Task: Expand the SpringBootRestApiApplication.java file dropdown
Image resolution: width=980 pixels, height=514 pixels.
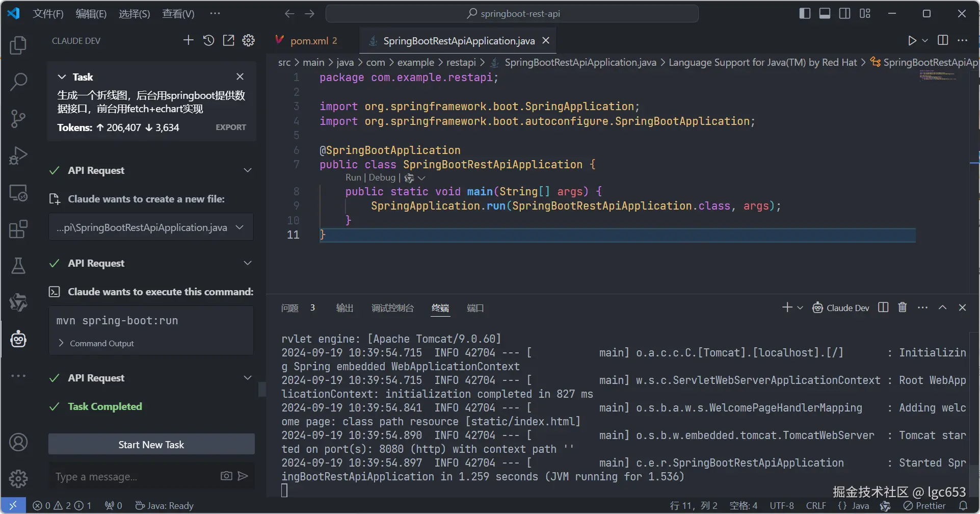Action: [x=240, y=227]
